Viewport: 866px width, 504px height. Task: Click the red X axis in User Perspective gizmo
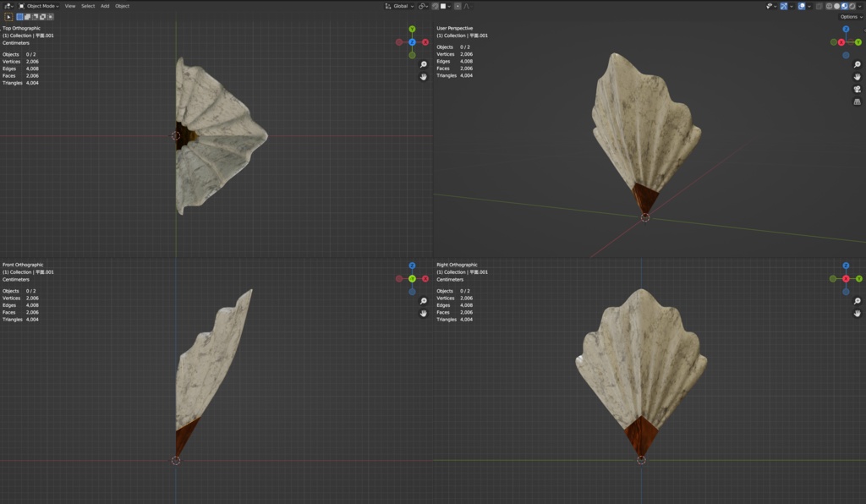[841, 42]
